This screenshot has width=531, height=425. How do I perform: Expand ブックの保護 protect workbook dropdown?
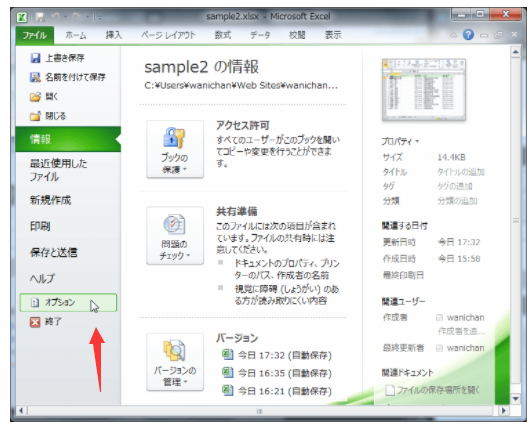175,149
